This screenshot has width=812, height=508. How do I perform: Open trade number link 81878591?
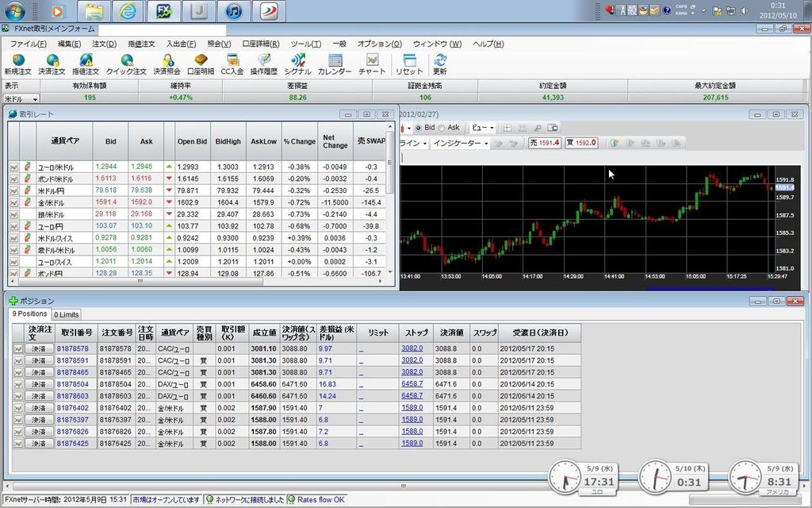tap(72, 360)
